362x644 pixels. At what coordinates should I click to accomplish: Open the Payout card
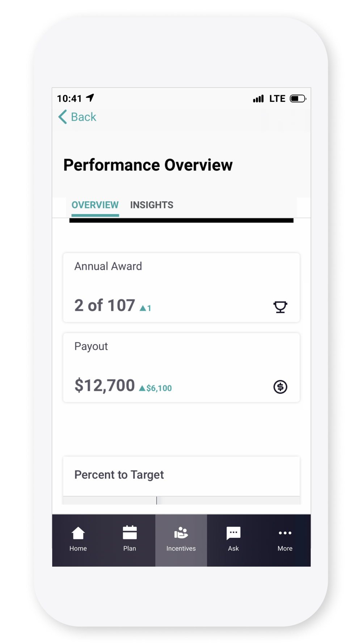point(181,368)
